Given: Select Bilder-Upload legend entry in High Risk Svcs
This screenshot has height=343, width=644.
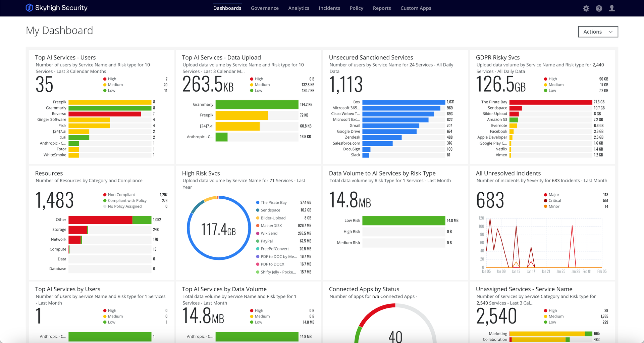Looking at the screenshot, I should (x=283, y=218).
